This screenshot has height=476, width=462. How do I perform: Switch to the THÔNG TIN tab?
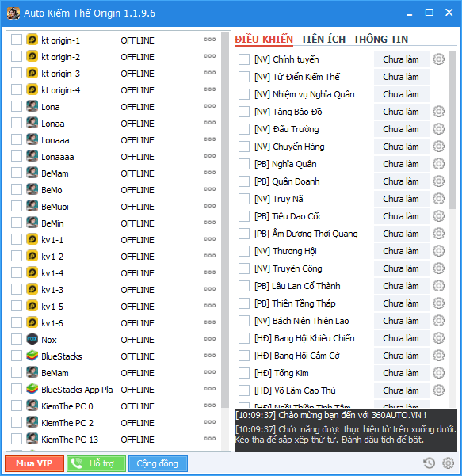click(x=380, y=40)
